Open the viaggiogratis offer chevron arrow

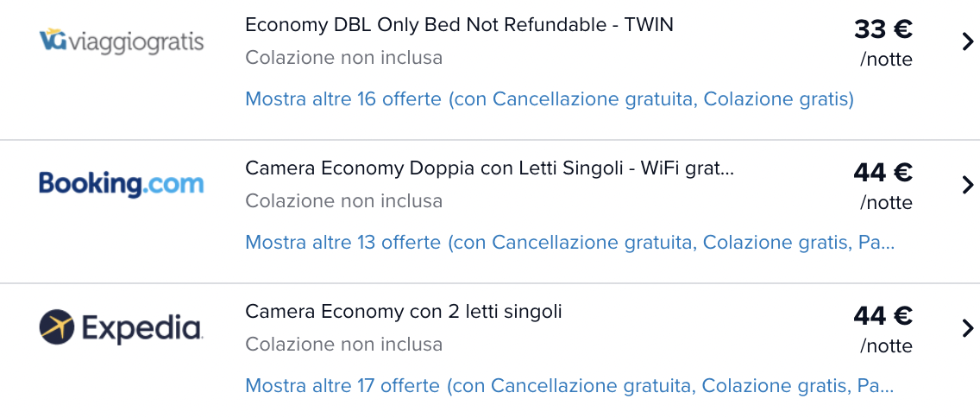point(968,42)
